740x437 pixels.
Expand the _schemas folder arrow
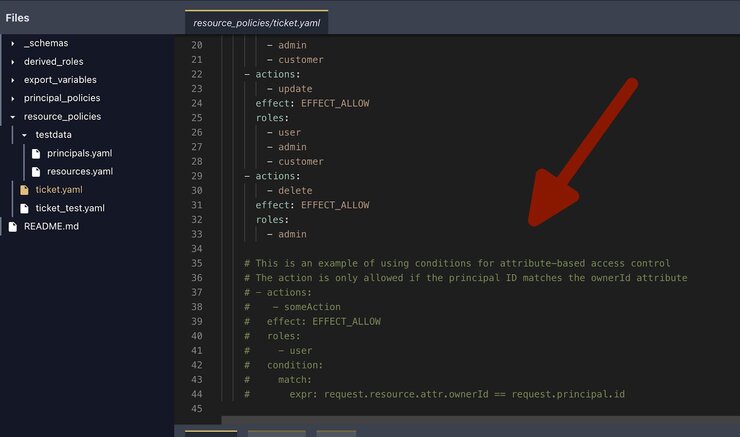click(x=13, y=43)
